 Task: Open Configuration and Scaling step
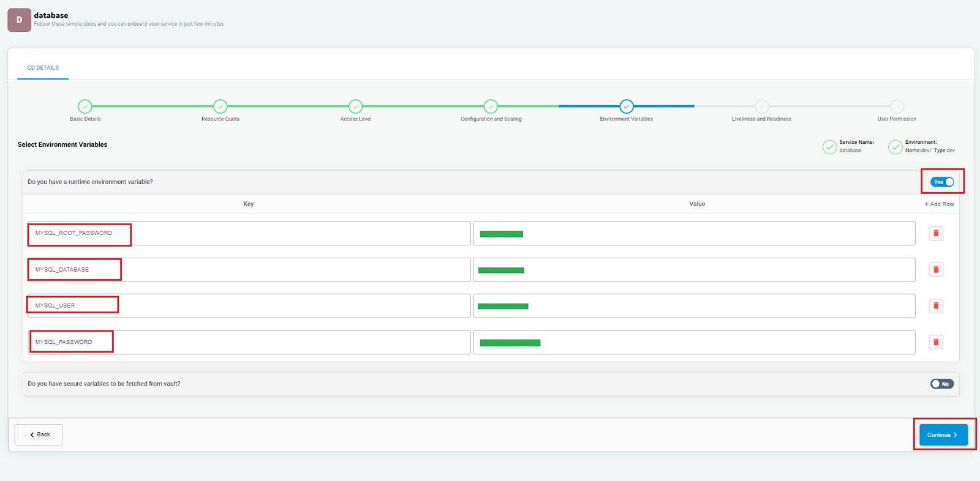click(x=491, y=106)
